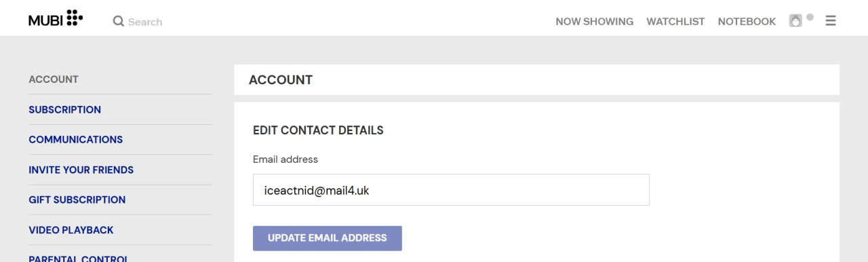Viewport: 868px width, 262px height.
Task: Go to Watchlist
Action: [x=675, y=22]
